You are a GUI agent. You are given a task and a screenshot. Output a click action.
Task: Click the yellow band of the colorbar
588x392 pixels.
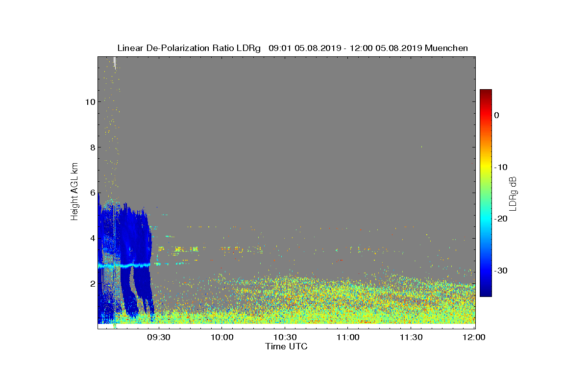[x=486, y=167]
